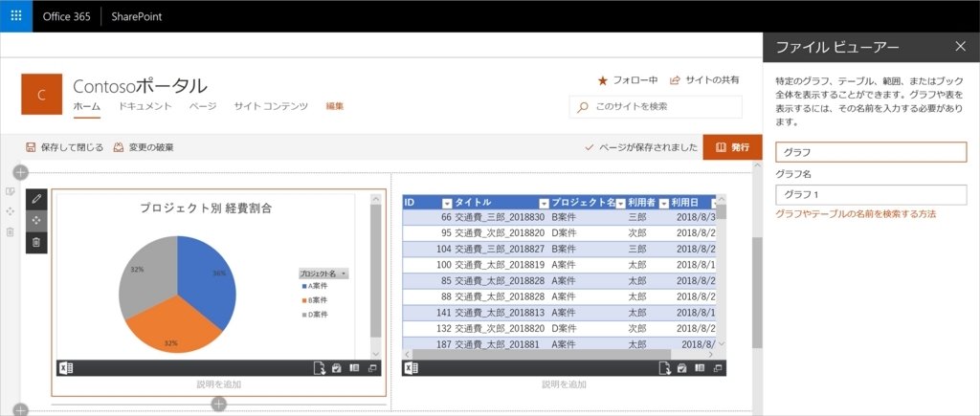Select the cell 交通費_三郎_2018830

pyautogui.click(x=499, y=217)
